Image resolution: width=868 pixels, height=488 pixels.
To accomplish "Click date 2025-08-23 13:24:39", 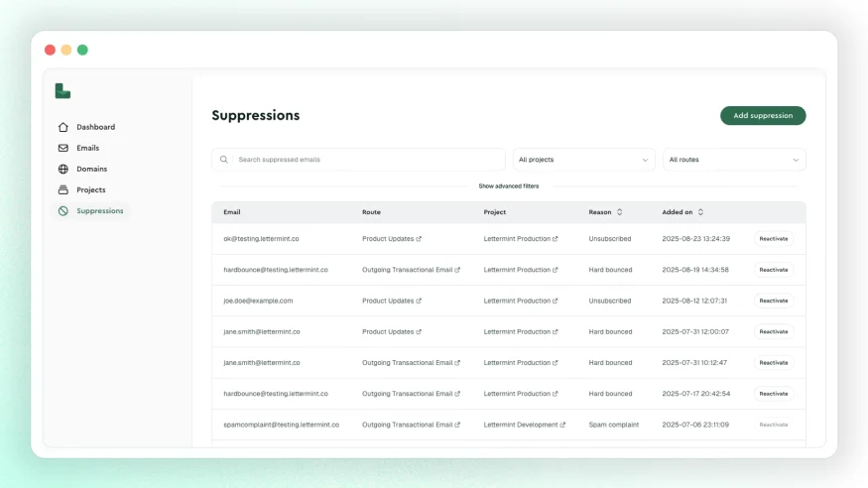I will (x=695, y=239).
